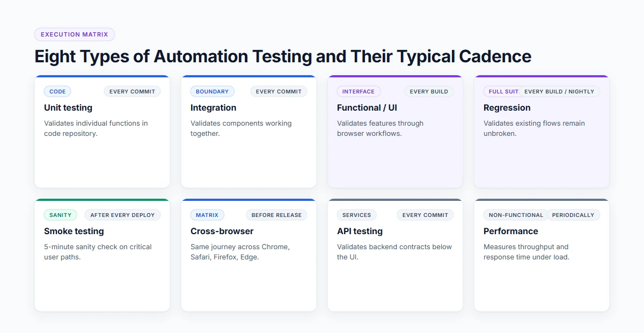Click the BEFORE RELEASE pill
This screenshot has height=333, width=644.
coord(276,215)
